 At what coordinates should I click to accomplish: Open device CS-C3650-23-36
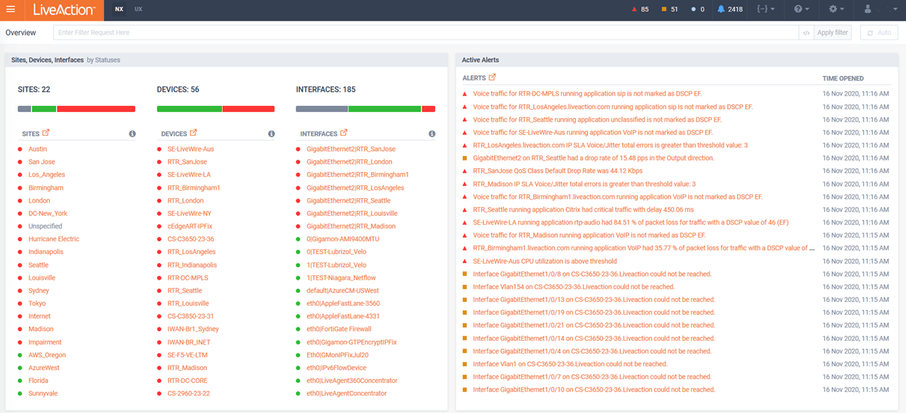tap(191, 239)
